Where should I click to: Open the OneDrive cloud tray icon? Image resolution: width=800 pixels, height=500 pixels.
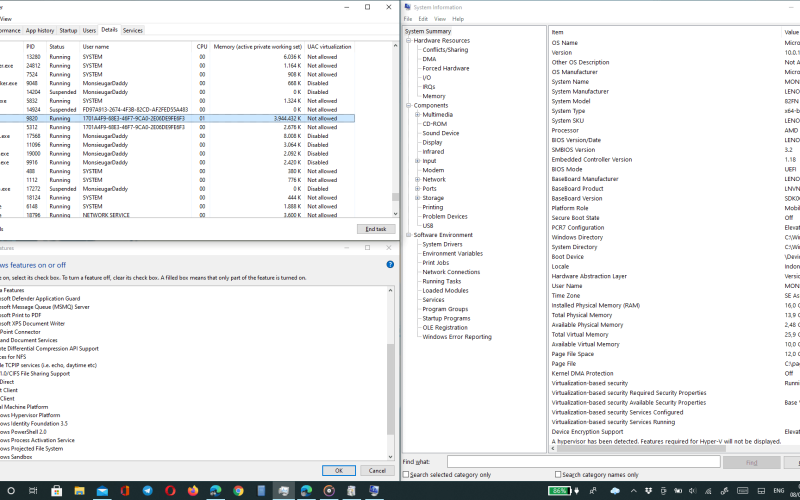[615, 491]
